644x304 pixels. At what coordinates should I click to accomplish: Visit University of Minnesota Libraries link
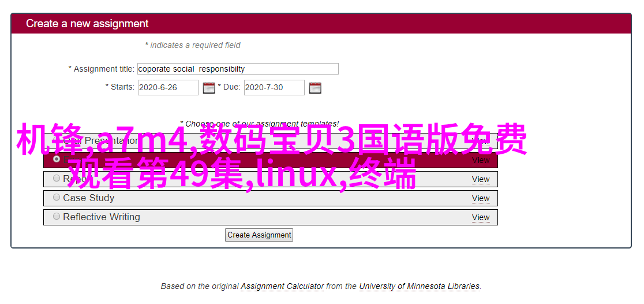pos(419,286)
